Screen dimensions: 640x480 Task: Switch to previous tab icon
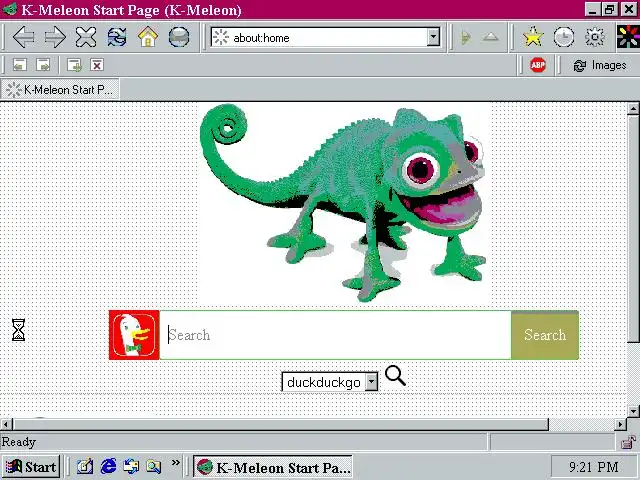tap(20, 65)
